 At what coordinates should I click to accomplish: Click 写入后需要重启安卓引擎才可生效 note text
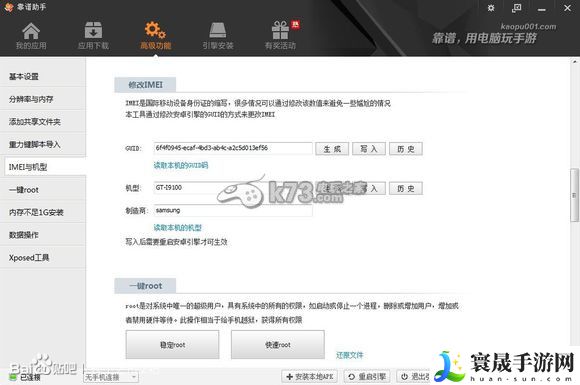[176, 242]
